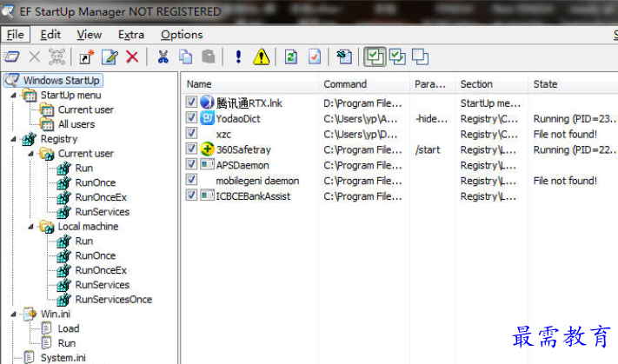Select RunServicesOnce under Local machine

pyautogui.click(x=114, y=300)
